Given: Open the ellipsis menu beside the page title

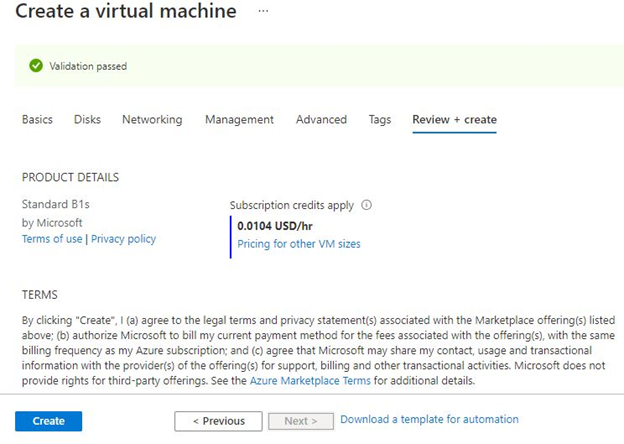Looking at the screenshot, I should 264,12.
